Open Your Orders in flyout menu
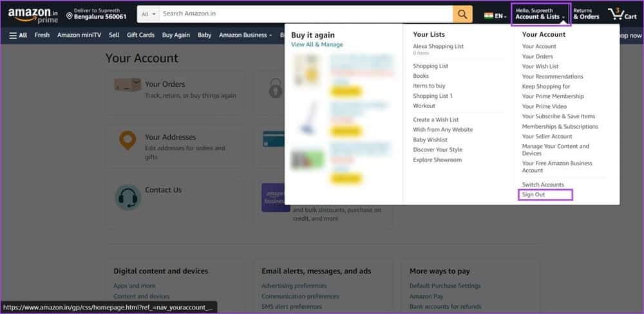This screenshot has width=644, height=314. coord(537,57)
